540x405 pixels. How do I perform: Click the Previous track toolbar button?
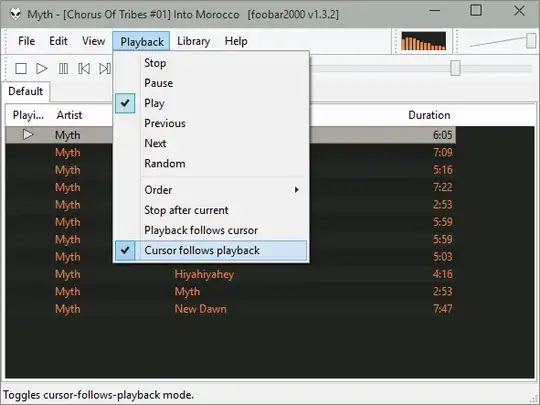pyautogui.click(x=84, y=69)
